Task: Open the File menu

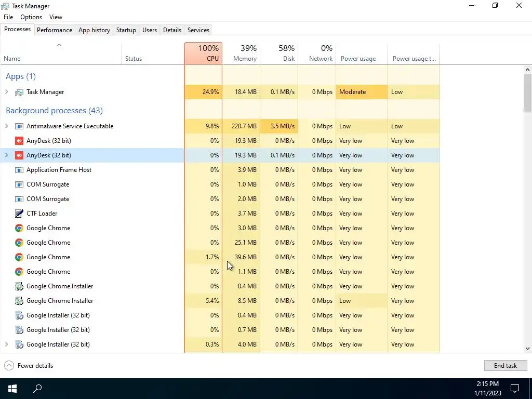Action: pyautogui.click(x=8, y=17)
